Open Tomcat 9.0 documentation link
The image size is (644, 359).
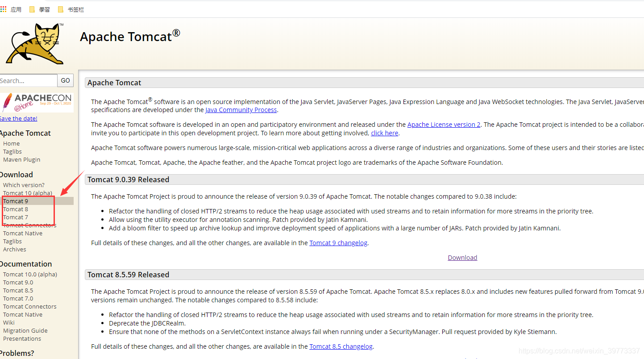[18, 282]
